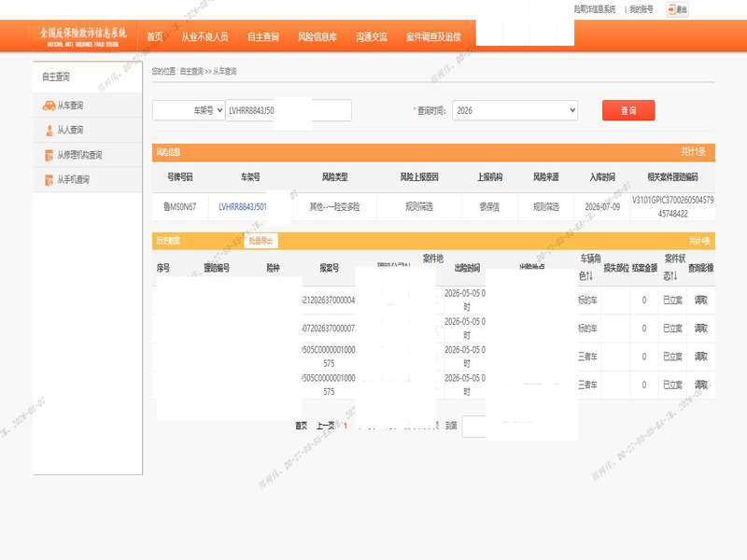Go to 首页 in the pagination
747x560 pixels.
click(x=301, y=426)
